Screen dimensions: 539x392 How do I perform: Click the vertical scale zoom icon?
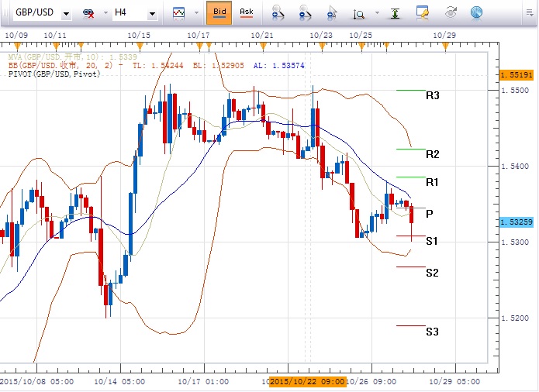359,14
